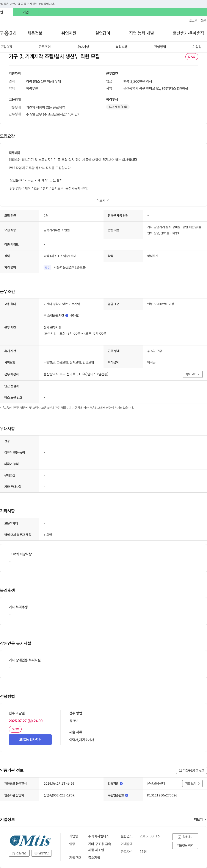Click the D-29 badge near job title

tap(192, 57)
